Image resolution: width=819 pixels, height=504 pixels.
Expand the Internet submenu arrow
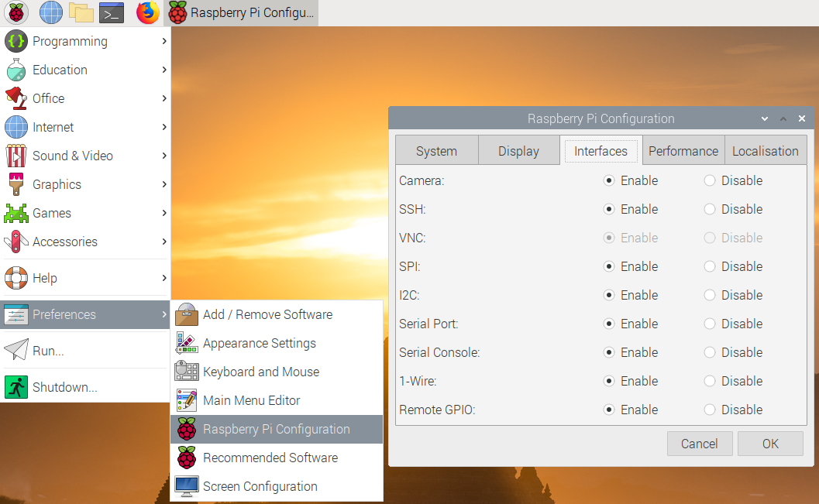click(164, 127)
